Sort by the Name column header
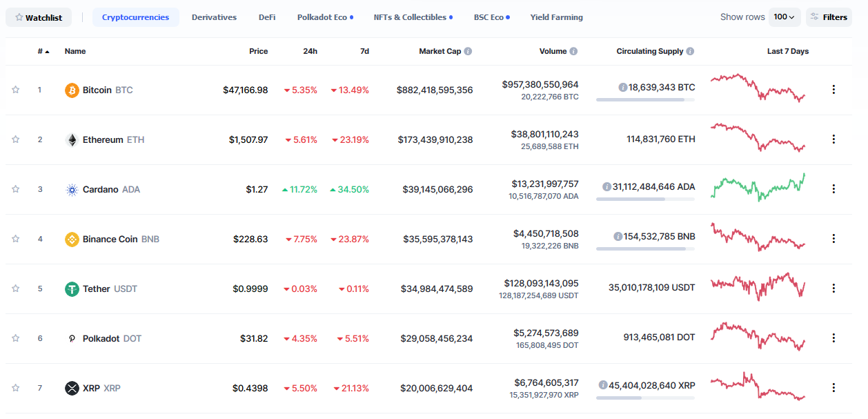Viewport: 868px width, 419px height. [75, 51]
